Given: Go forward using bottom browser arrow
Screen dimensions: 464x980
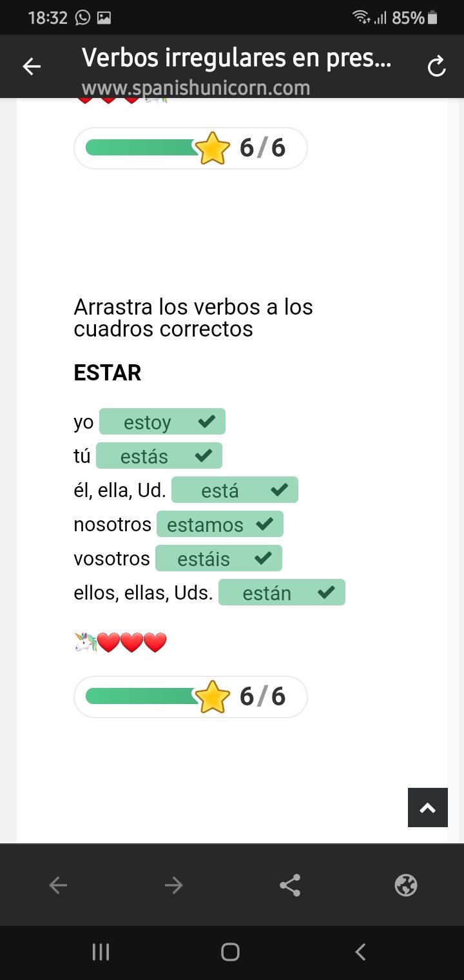Looking at the screenshot, I should [173, 886].
